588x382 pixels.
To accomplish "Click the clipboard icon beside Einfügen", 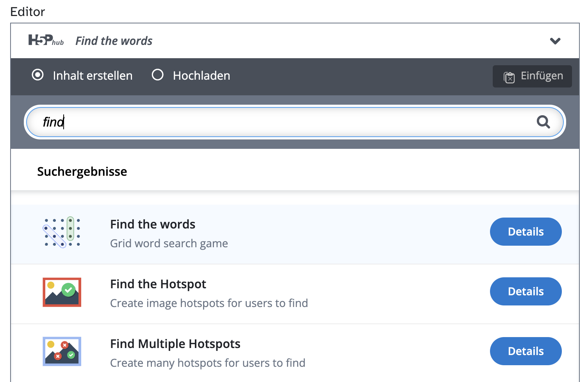I will (x=509, y=77).
